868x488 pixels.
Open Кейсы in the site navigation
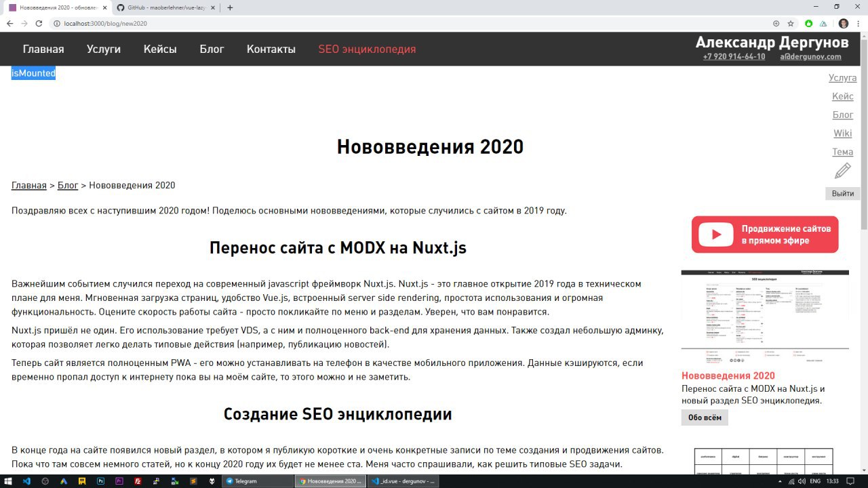pos(160,49)
